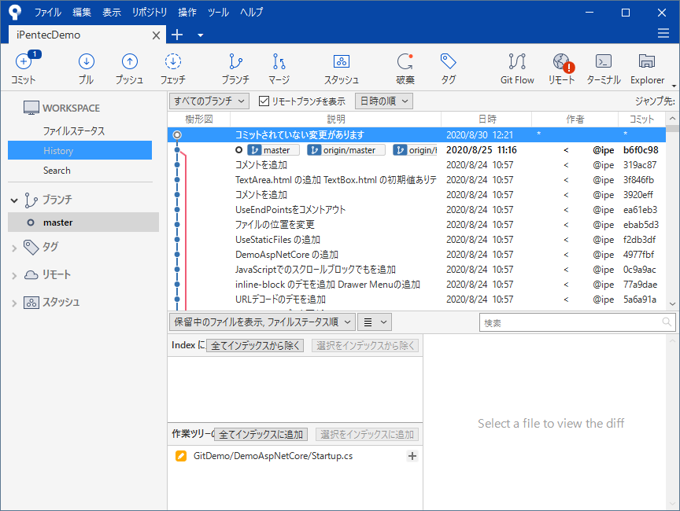The width and height of the screenshot is (680, 511).
Task: Select the uncommitted changes row
Action: pos(416,135)
